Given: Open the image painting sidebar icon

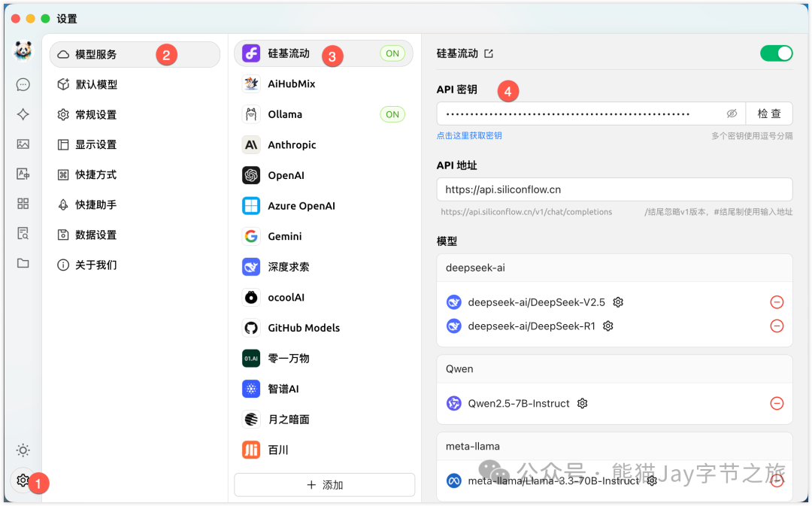Looking at the screenshot, I should point(23,144).
